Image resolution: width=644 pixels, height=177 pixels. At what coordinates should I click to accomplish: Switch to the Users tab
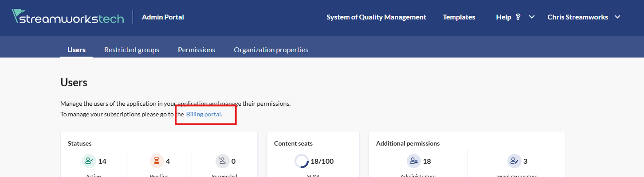(x=76, y=50)
